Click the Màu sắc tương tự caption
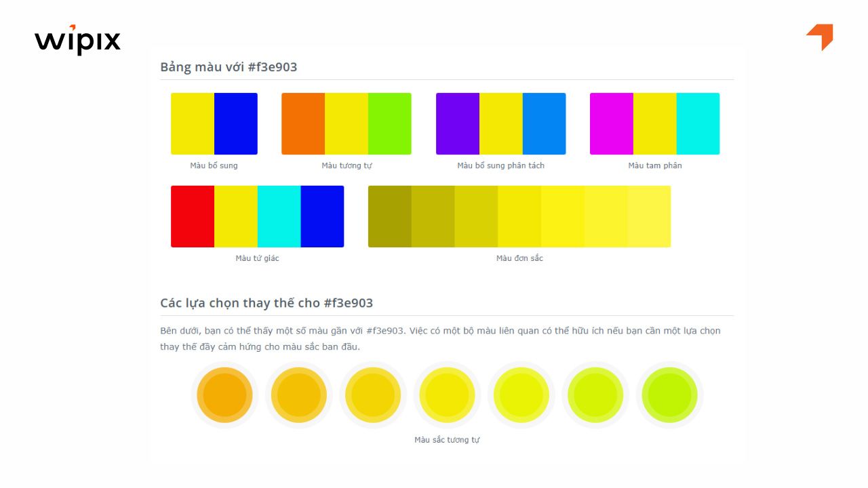Screen dimensions: 868x488 pyautogui.click(x=447, y=440)
